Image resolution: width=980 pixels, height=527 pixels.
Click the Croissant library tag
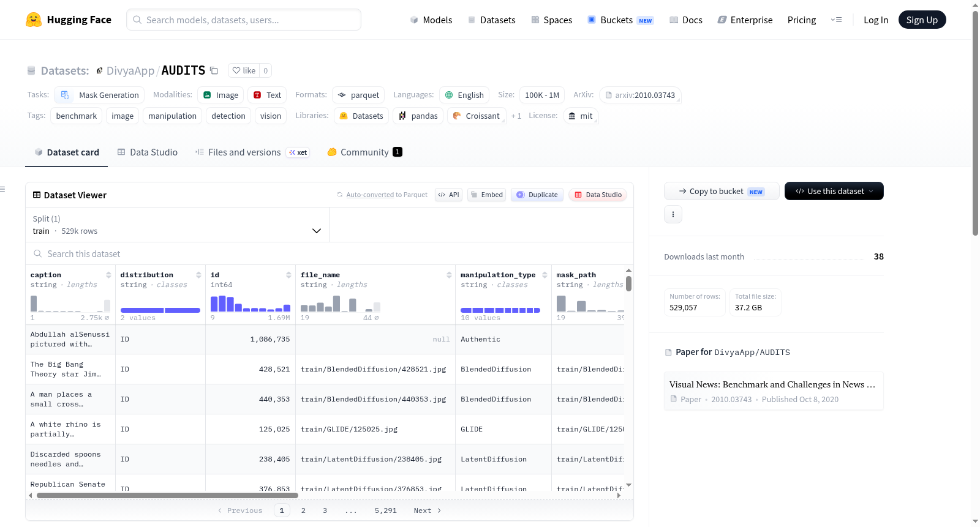477,116
